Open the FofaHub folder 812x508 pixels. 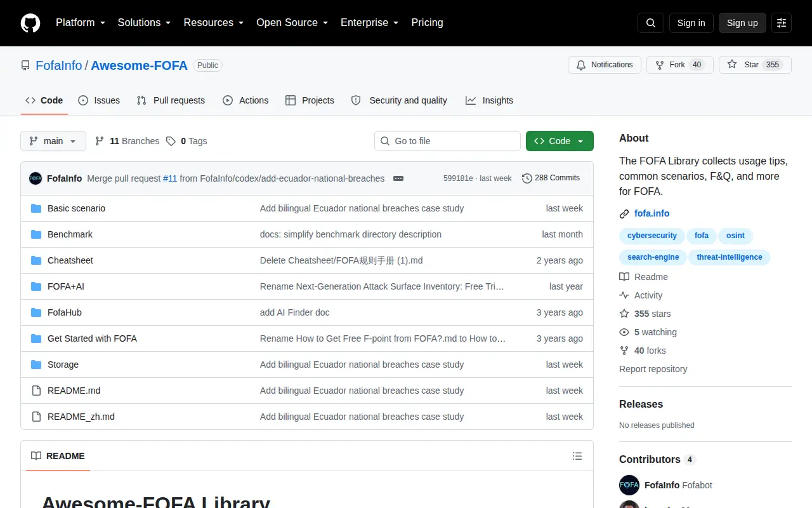pos(65,312)
